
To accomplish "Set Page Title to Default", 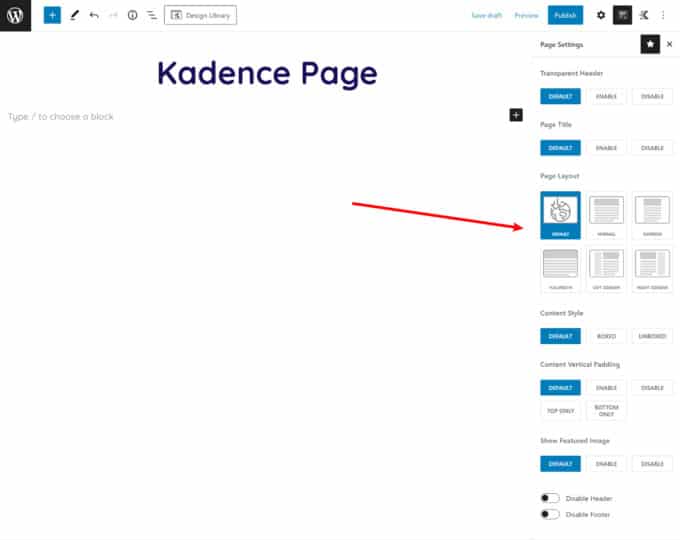I will (x=560, y=148).
